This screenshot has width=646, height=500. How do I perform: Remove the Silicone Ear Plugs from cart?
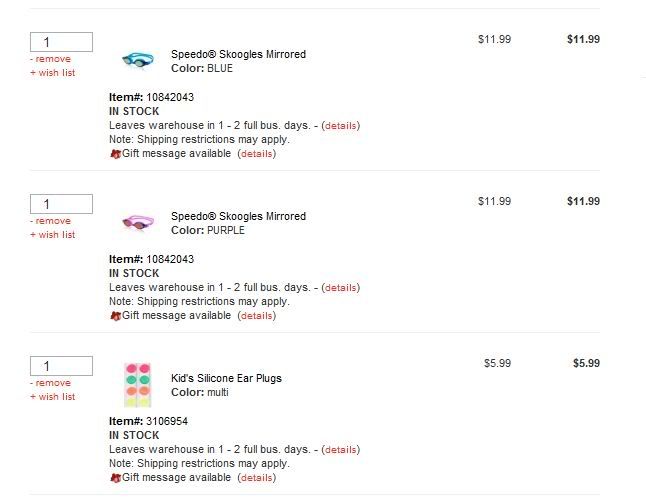click(51, 383)
